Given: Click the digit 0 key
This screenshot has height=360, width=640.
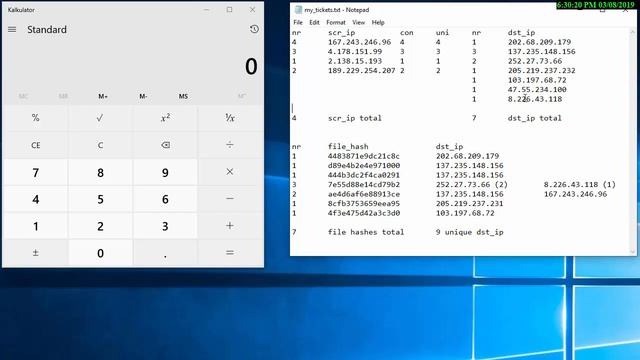Looking at the screenshot, I should (100, 253).
